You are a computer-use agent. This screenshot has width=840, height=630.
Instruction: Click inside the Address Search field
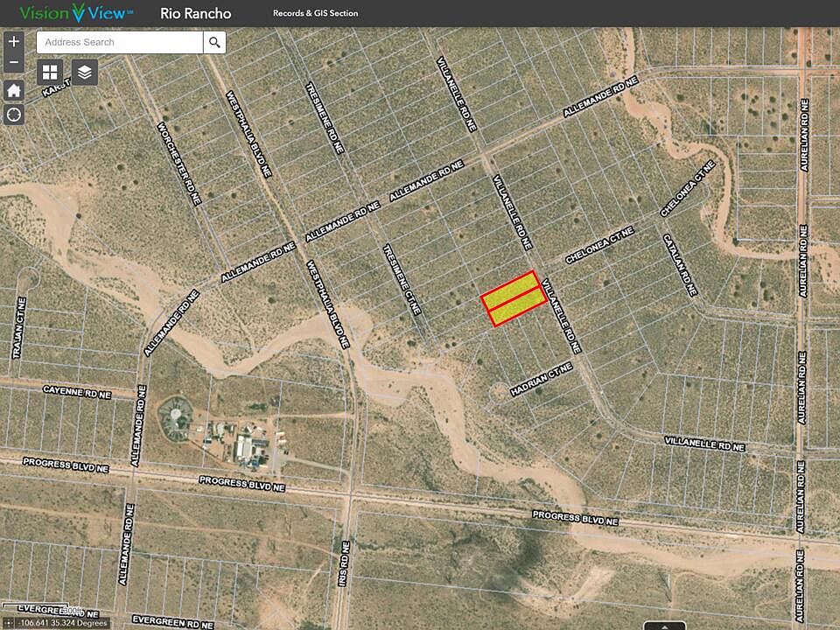click(x=120, y=42)
